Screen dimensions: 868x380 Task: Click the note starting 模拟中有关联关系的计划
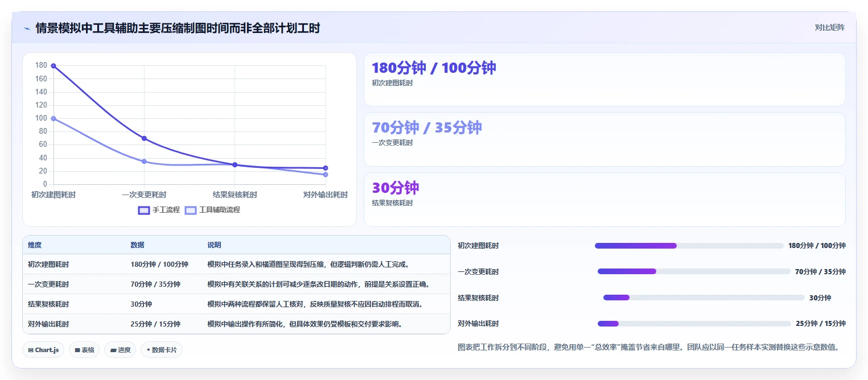(x=319, y=284)
